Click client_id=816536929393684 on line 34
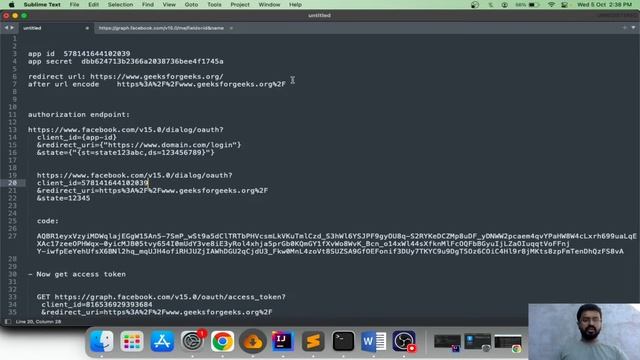The width and height of the screenshot is (640, 360). [x=97, y=304]
